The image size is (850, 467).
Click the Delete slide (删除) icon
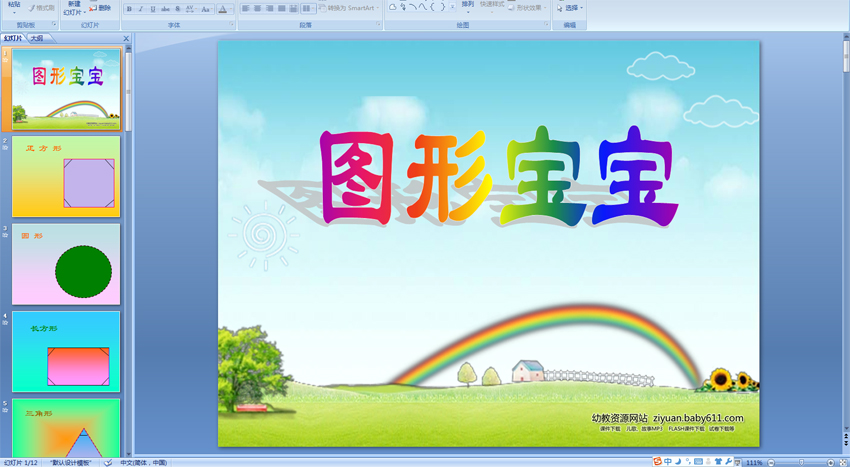tap(100, 8)
